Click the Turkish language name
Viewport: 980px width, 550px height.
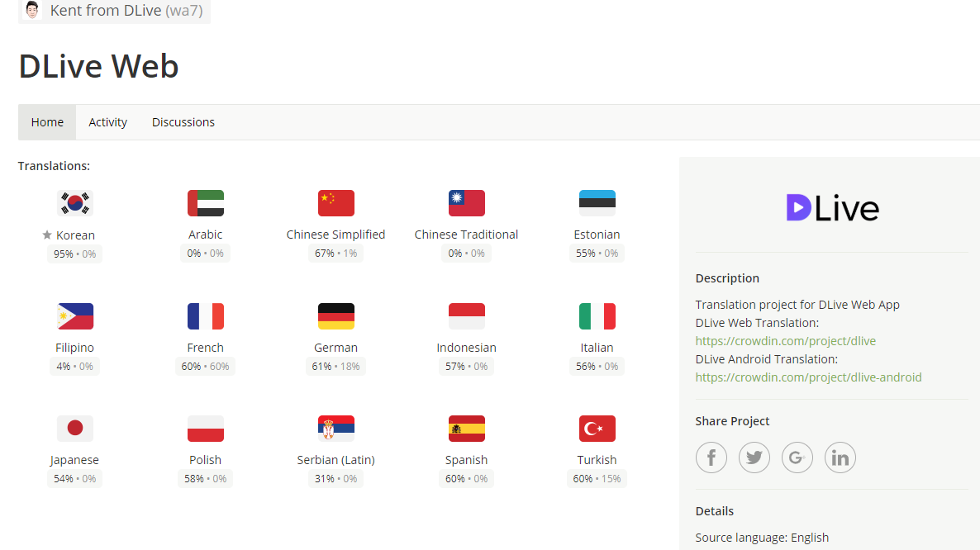point(597,460)
